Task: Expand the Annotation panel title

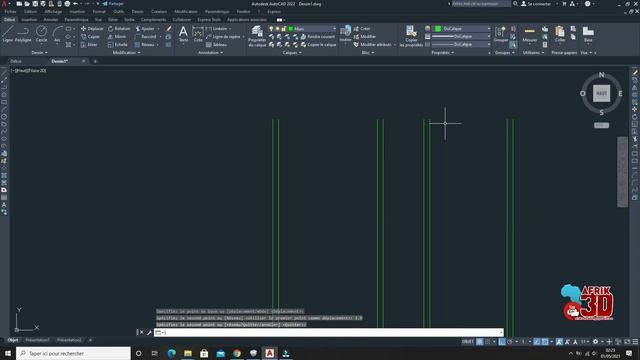Action: click(x=210, y=53)
